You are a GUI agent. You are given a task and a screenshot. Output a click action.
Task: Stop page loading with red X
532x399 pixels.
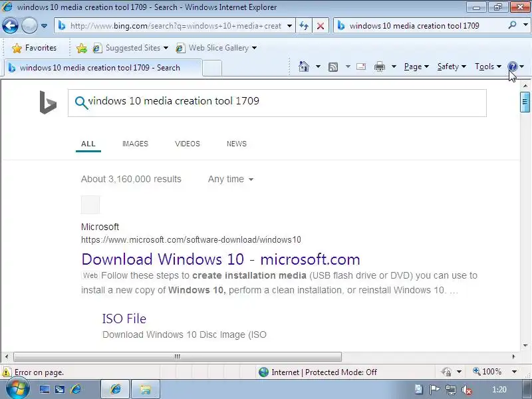point(320,26)
